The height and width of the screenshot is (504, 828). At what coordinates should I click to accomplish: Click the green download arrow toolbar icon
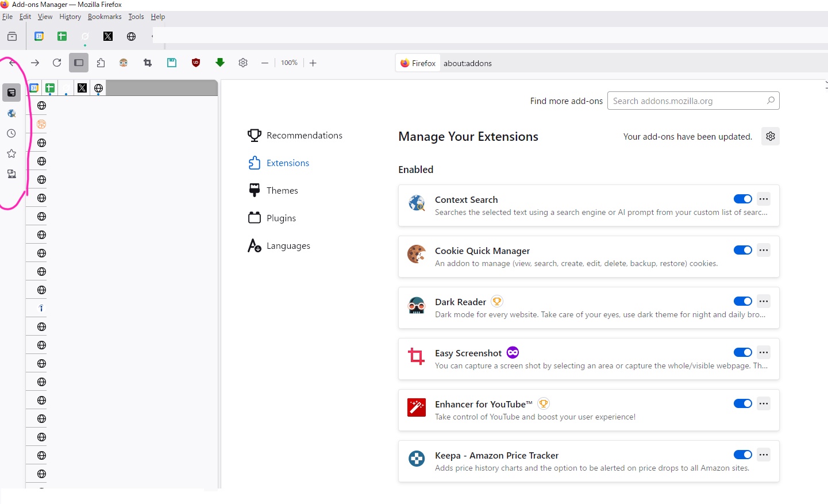point(220,63)
